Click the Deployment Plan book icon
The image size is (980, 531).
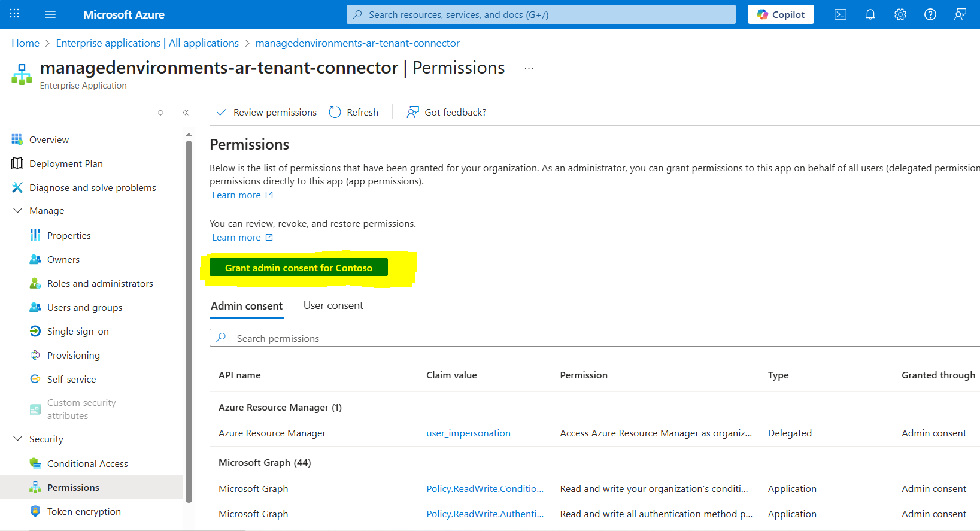pyautogui.click(x=17, y=163)
